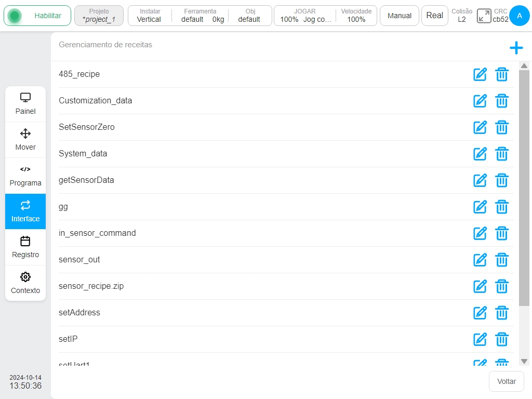The image size is (532, 399).
Task: Select the System_data row name
Action: pos(83,153)
